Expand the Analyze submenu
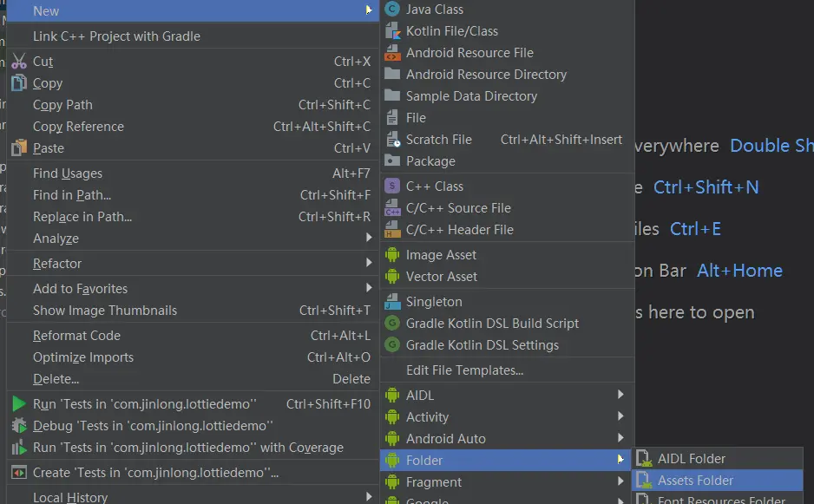 pos(369,239)
